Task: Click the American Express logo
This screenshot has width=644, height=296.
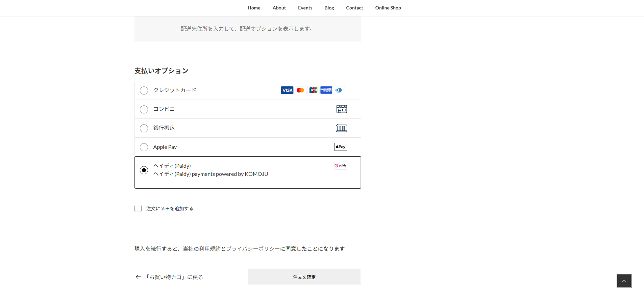Action: pos(326,90)
